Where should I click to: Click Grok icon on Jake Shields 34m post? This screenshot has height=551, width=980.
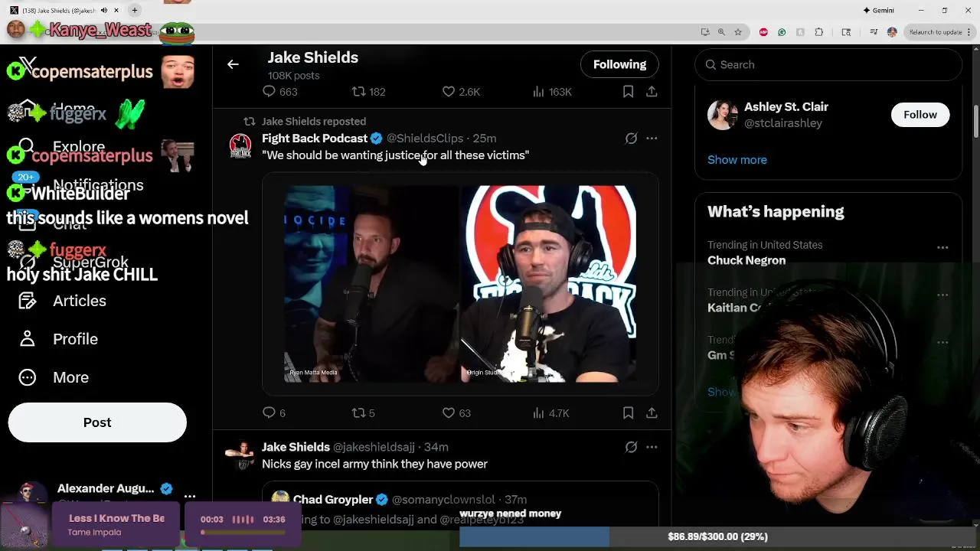pos(631,447)
